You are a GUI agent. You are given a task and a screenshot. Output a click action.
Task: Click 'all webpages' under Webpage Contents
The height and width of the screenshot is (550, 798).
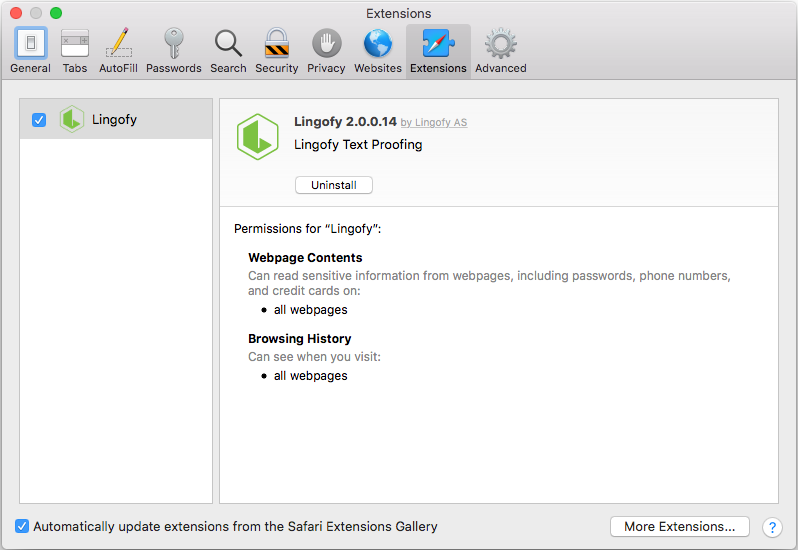[310, 310]
